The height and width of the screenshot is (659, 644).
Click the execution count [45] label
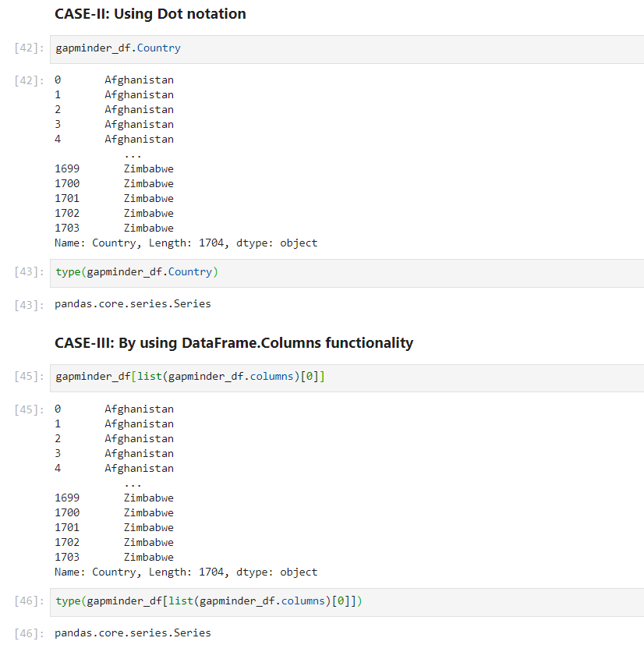tap(28, 376)
